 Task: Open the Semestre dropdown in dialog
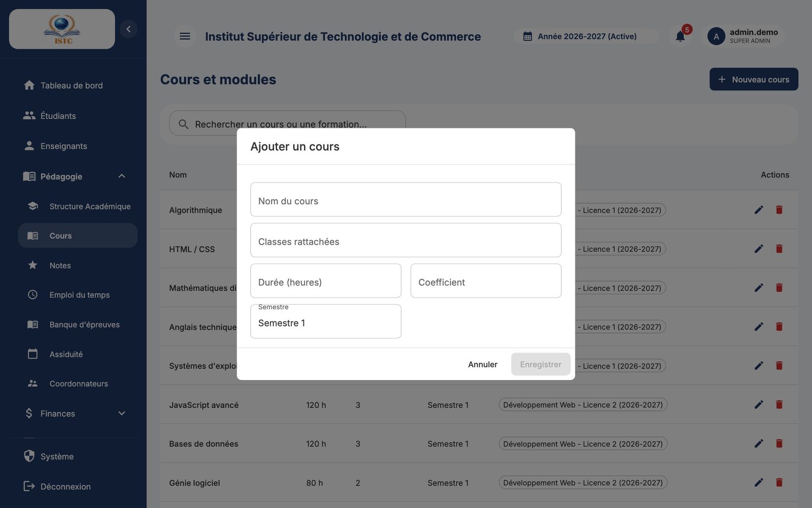326,322
